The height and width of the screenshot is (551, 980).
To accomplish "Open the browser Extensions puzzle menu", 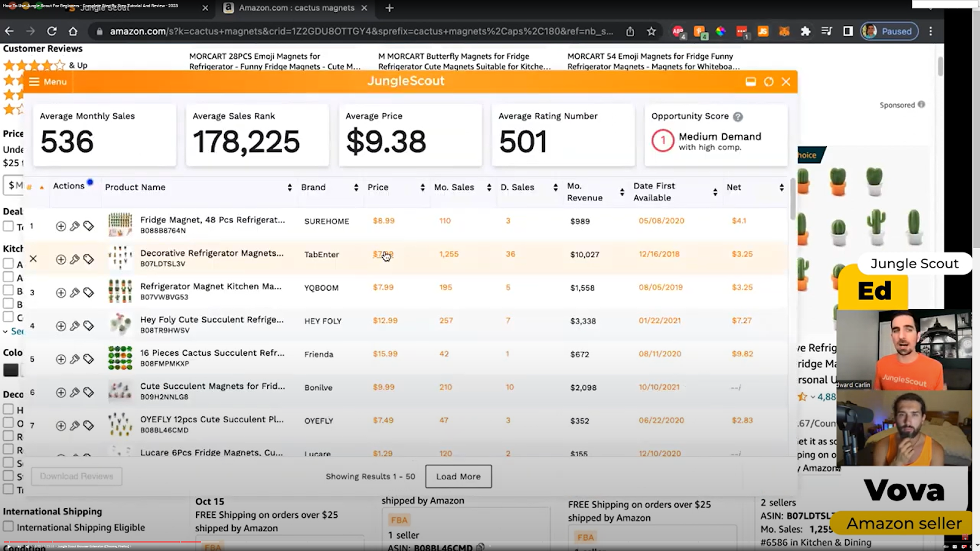I will coord(805,31).
